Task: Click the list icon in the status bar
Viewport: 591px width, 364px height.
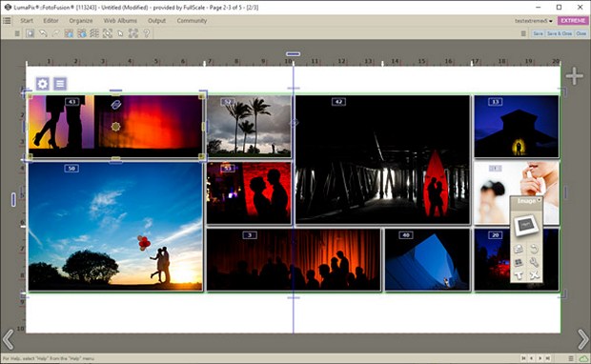Action: (x=571, y=358)
